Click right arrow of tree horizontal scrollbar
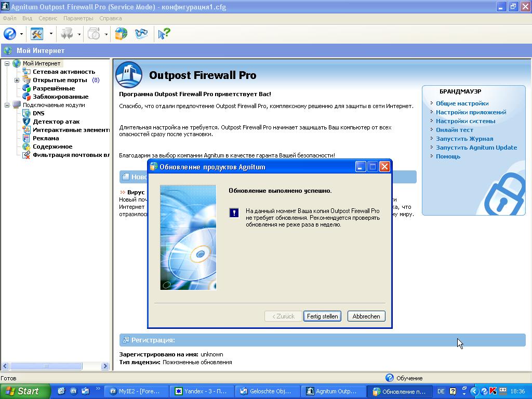This screenshot has height=399, width=532. click(105, 366)
